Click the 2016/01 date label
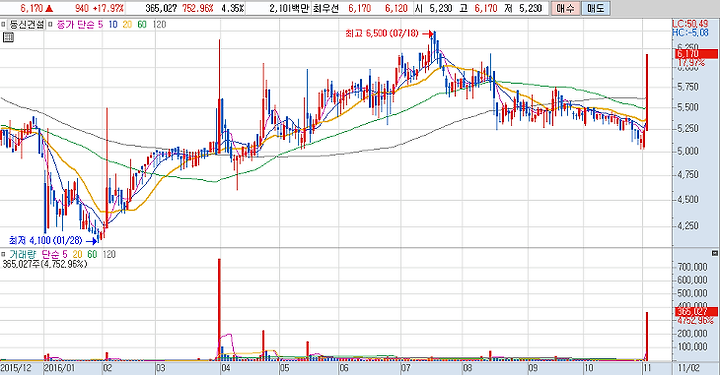Viewport: 720px width, 375px height. [x=59, y=368]
